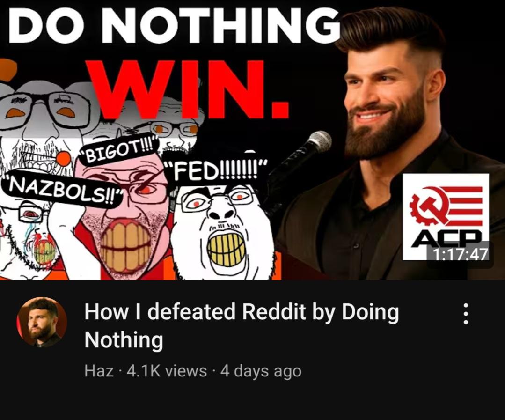The height and width of the screenshot is (420, 505).
Task: Click the 4 days ago upload date
Action: (261, 371)
